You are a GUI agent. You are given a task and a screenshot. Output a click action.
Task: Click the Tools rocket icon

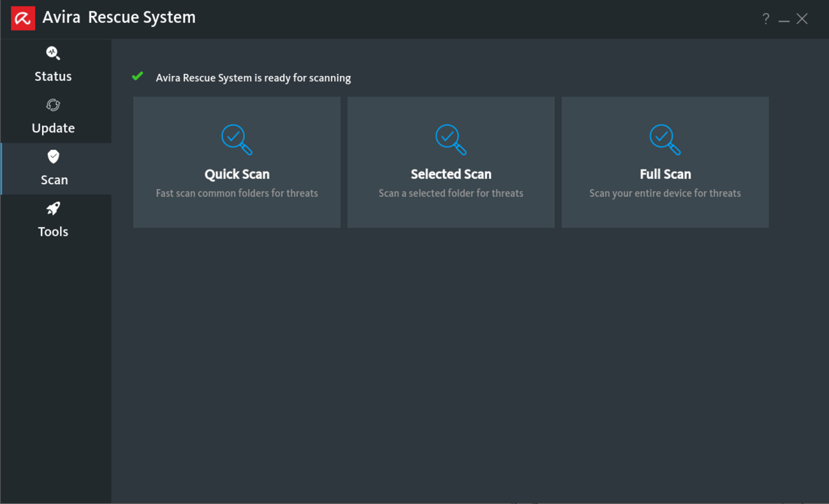point(53,208)
